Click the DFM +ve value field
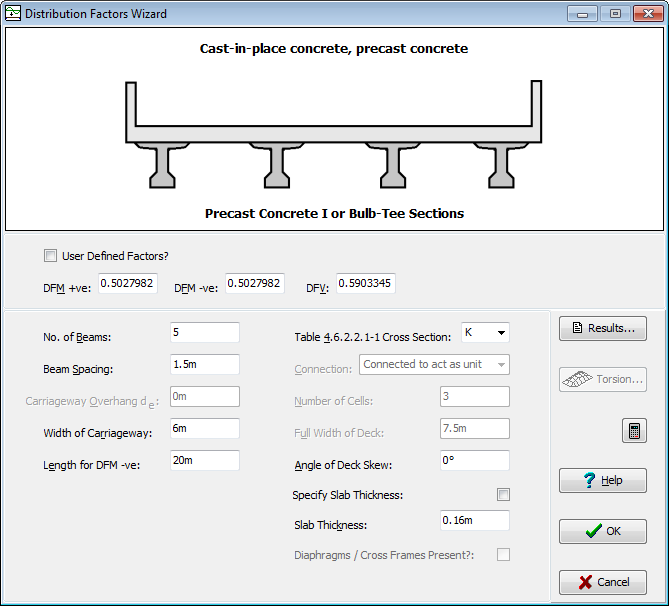This screenshot has width=669, height=606. pos(128,283)
